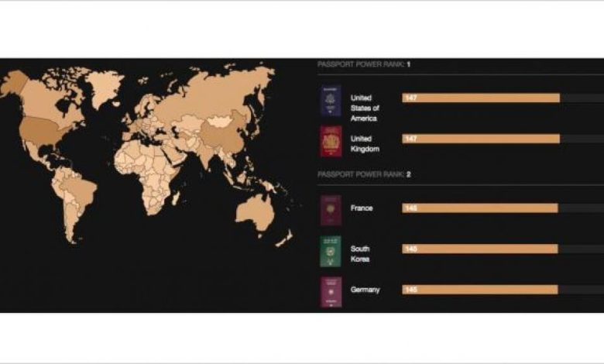Click the South Korea score bar
The height and width of the screenshot is (364, 604).
(480, 249)
